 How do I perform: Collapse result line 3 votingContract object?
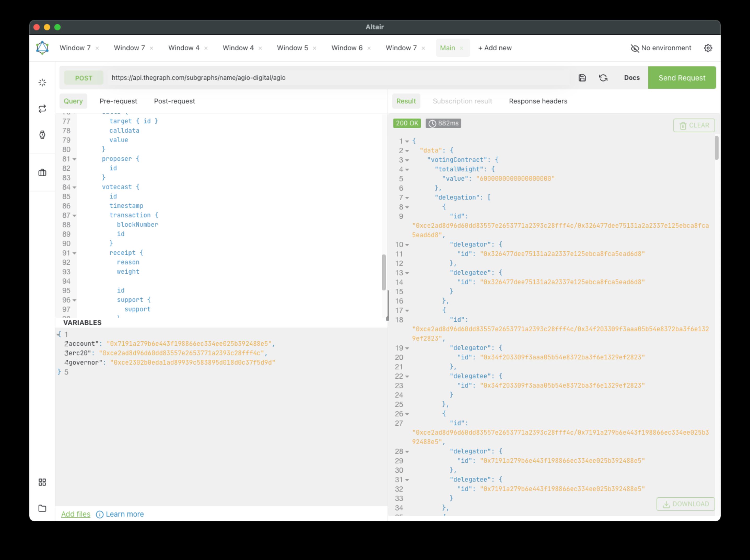click(x=407, y=160)
